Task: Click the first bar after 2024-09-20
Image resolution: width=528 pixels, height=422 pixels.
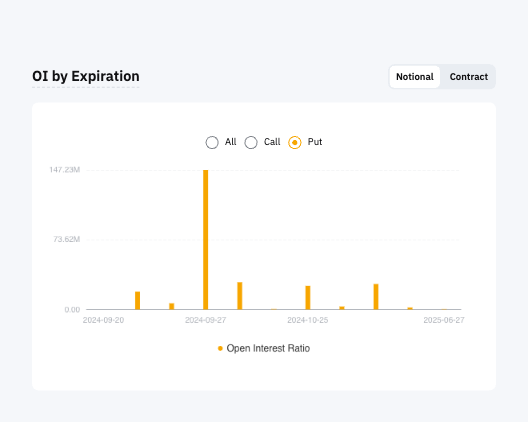Action: tap(137, 300)
